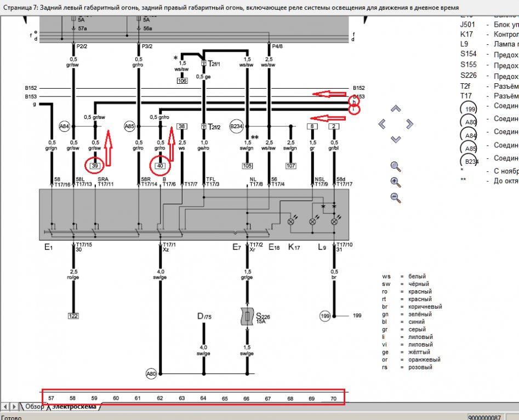Zoom out with the minus magnifier icon
Viewport: 519px width, 420px height.
point(395,197)
